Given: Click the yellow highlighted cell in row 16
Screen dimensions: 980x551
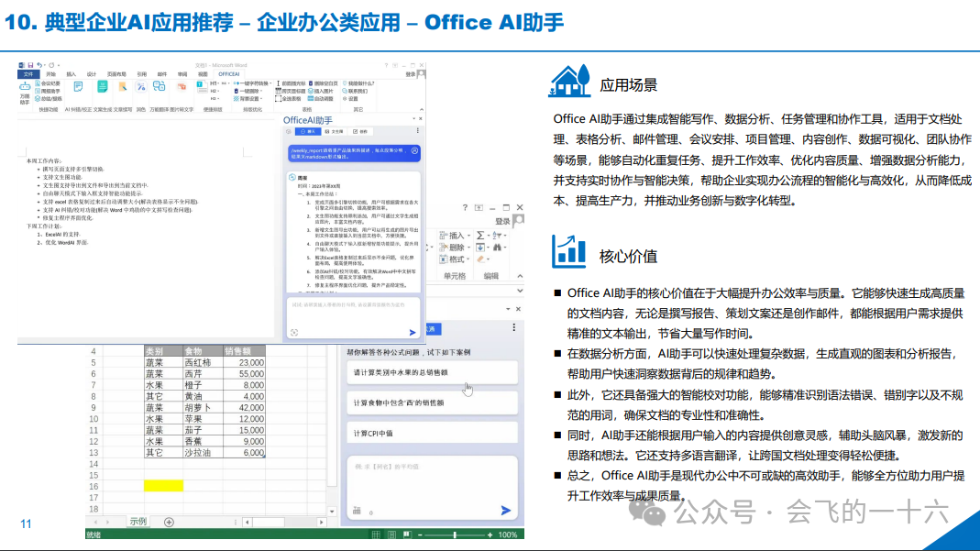Looking at the screenshot, I should pyautogui.click(x=164, y=485).
